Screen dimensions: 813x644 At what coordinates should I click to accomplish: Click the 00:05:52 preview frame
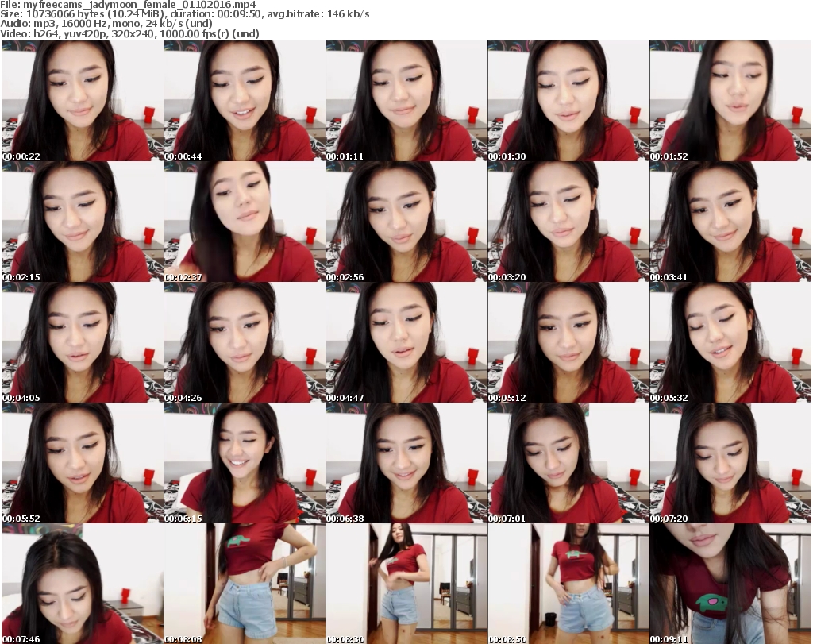point(83,463)
